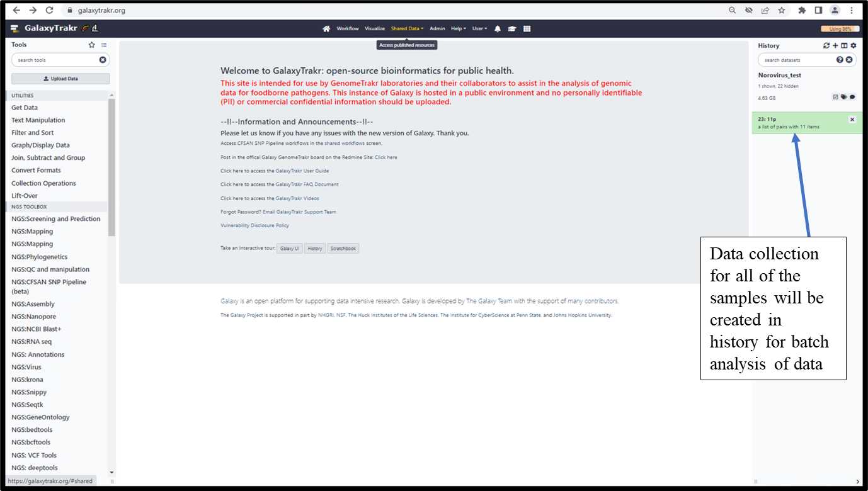
Task: Open the Shared Data dropdown menu
Action: click(x=408, y=28)
